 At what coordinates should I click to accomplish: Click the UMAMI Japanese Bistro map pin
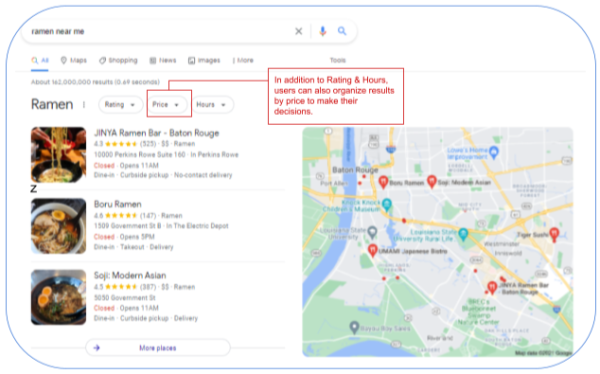point(372,250)
